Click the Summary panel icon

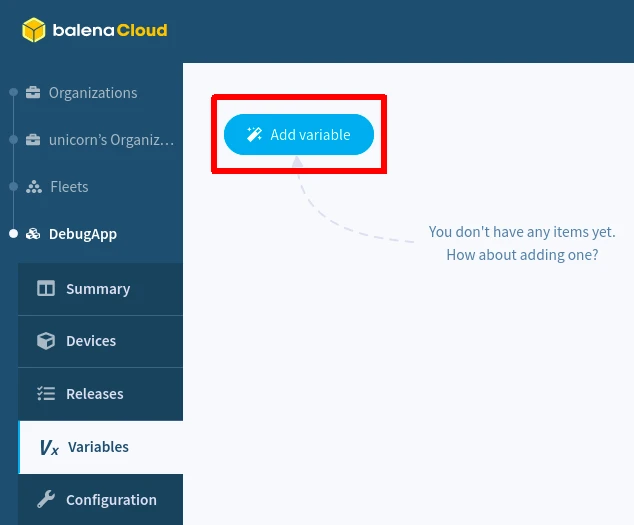click(x=46, y=289)
